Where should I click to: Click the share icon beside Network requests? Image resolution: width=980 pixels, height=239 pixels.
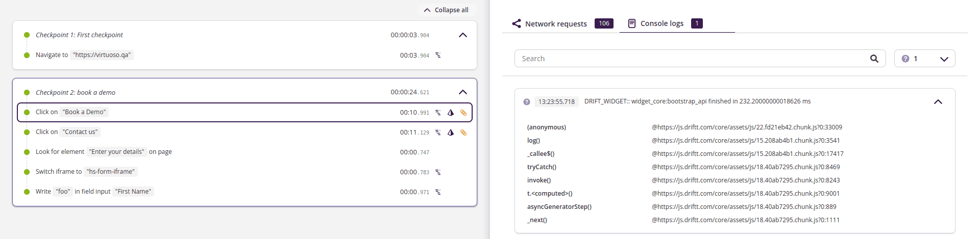[x=517, y=23]
